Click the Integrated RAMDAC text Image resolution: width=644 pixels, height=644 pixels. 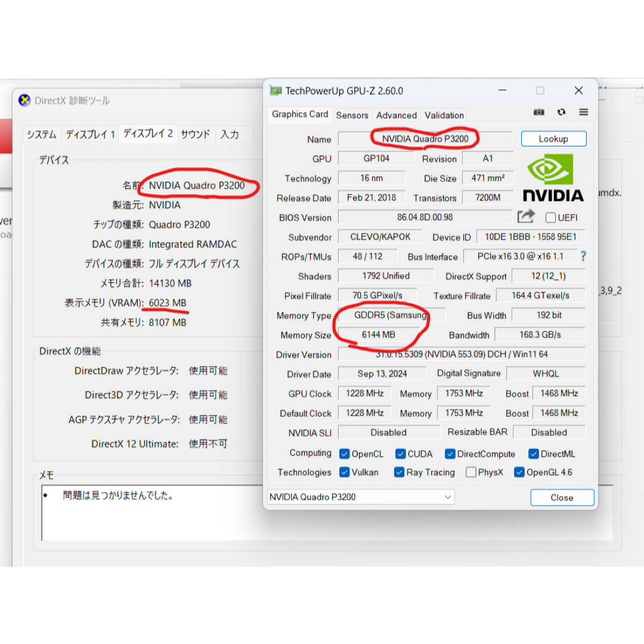[x=193, y=244]
